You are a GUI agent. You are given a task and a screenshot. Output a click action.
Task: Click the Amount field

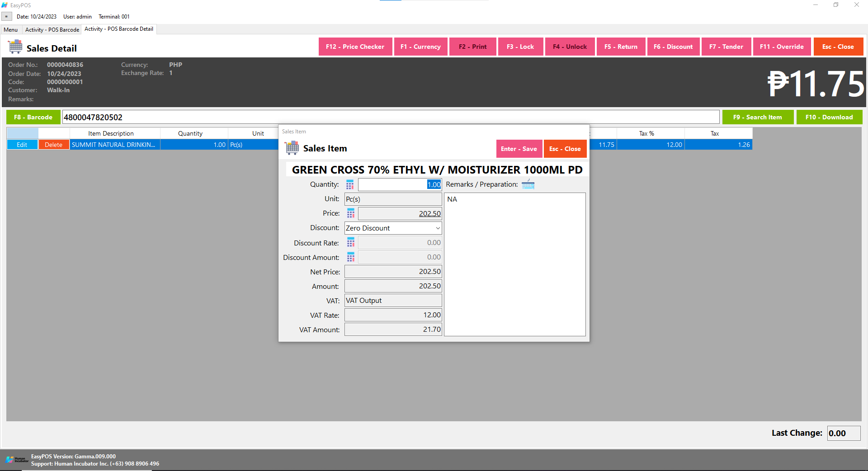pos(393,286)
